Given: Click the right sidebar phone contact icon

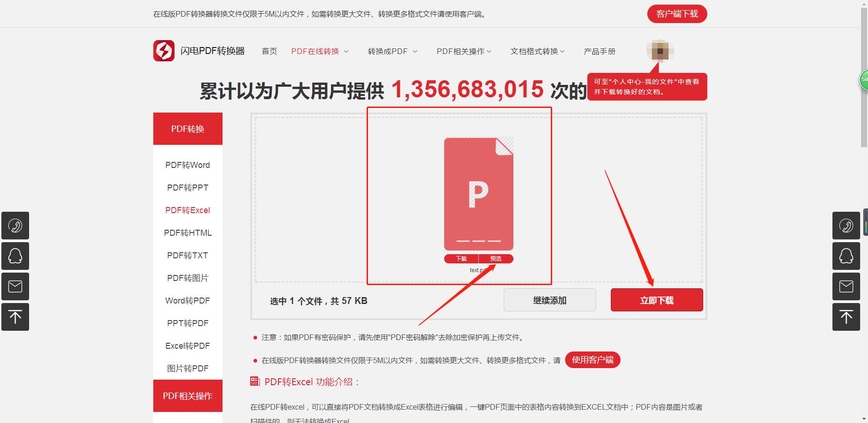Looking at the screenshot, I should 846,226.
